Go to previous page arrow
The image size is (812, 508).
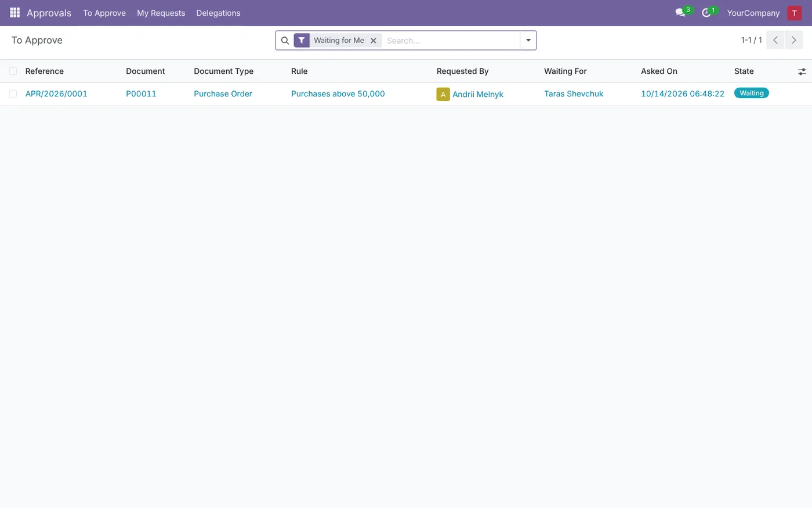775,40
